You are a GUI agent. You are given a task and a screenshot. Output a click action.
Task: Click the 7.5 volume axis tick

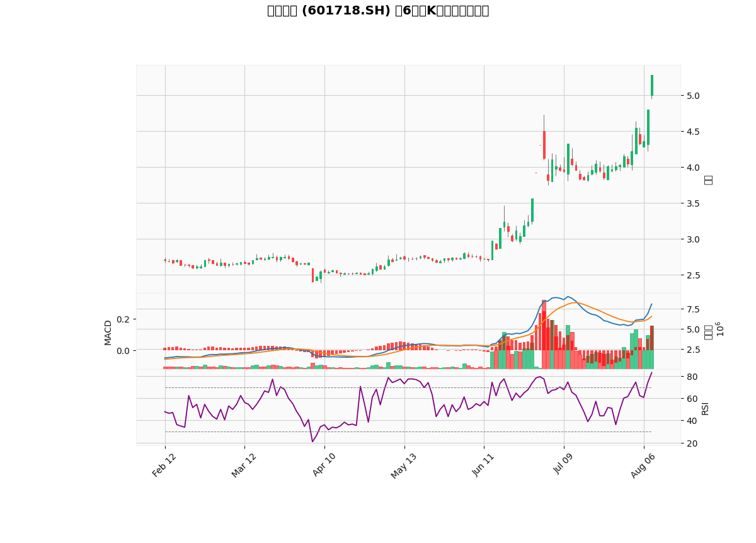pos(692,309)
